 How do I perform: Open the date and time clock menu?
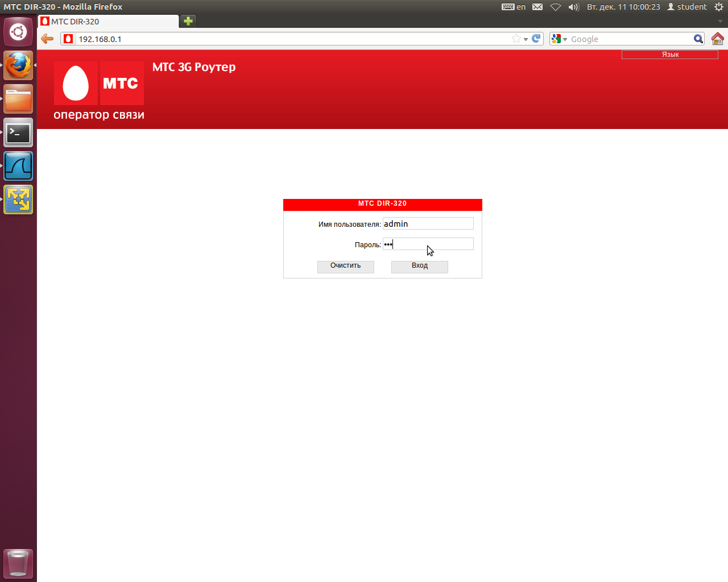[x=623, y=7]
